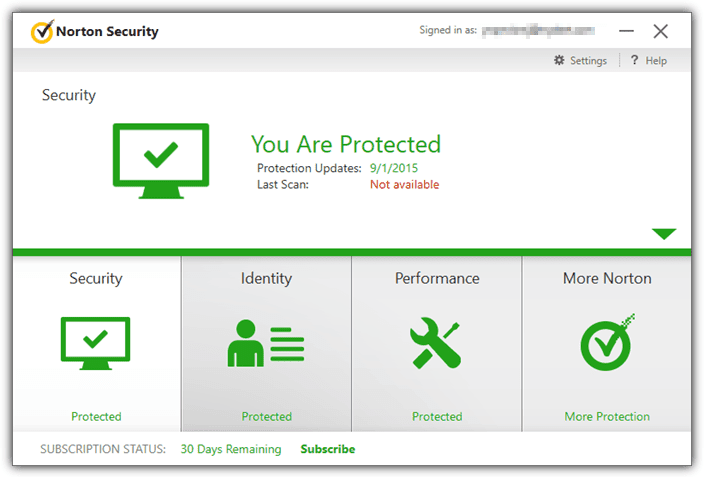The image size is (704, 477).
Task: Open the Help label
Action: tap(656, 61)
